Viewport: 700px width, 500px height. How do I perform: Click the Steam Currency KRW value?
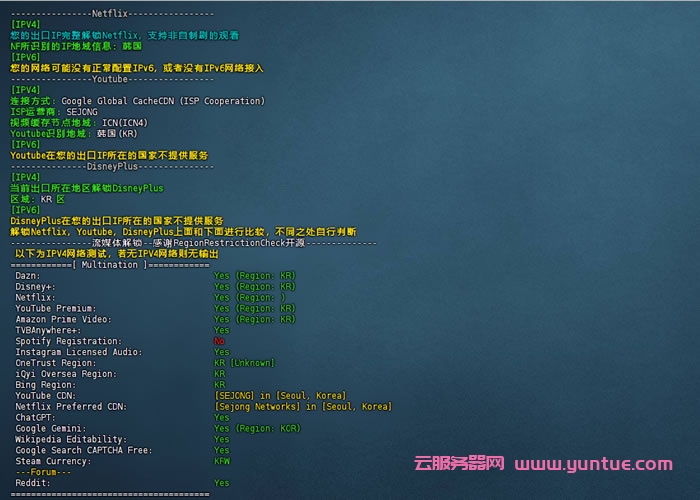(x=222, y=461)
